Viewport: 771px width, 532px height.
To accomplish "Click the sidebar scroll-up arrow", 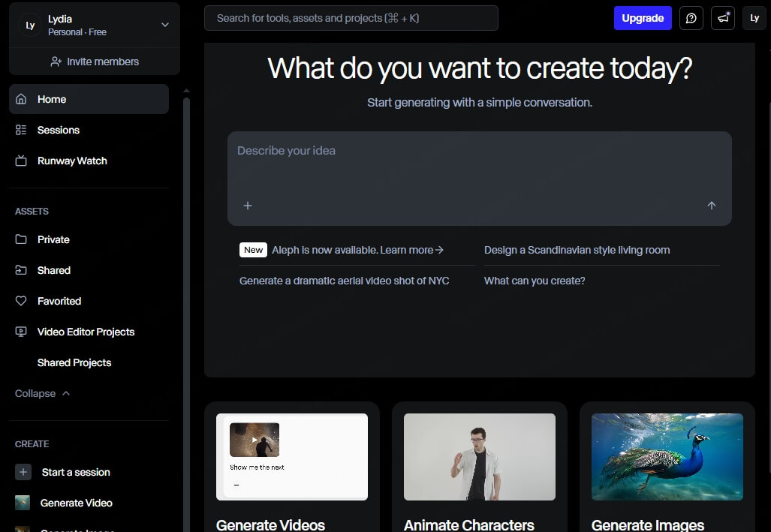I will coord(186,91).
